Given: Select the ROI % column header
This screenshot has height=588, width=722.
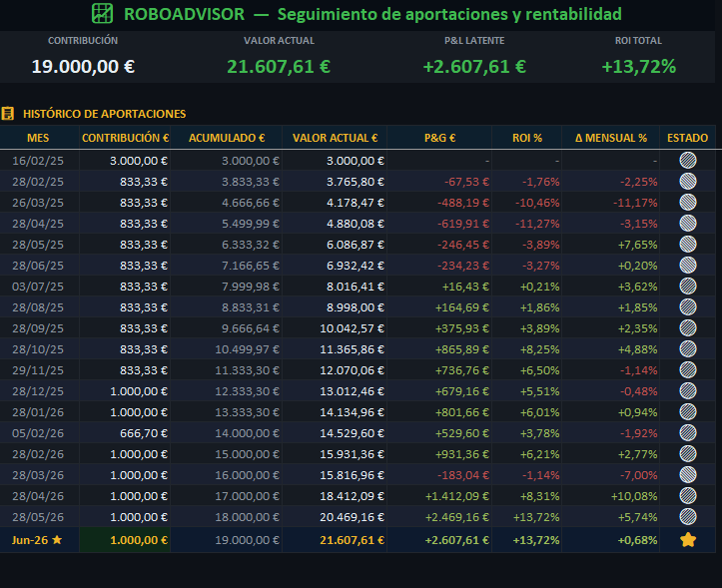Looking at the screenshot, I should 527,138.
